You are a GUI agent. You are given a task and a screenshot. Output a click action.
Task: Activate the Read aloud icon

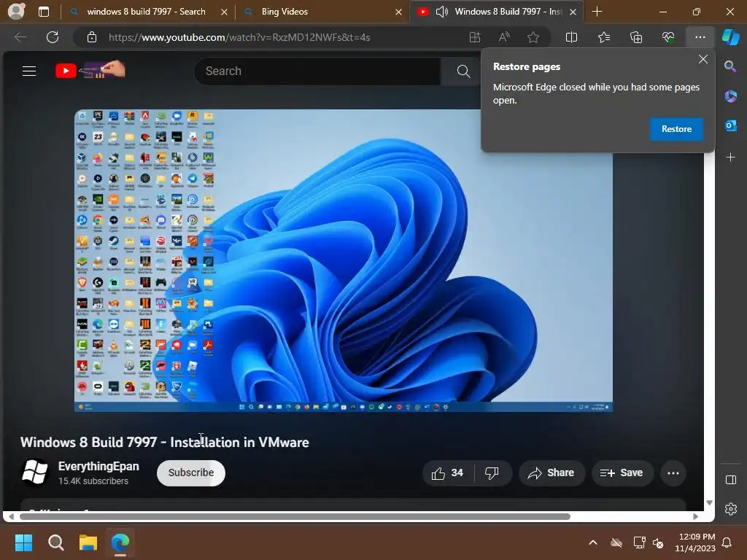click(x=504, y=37)
